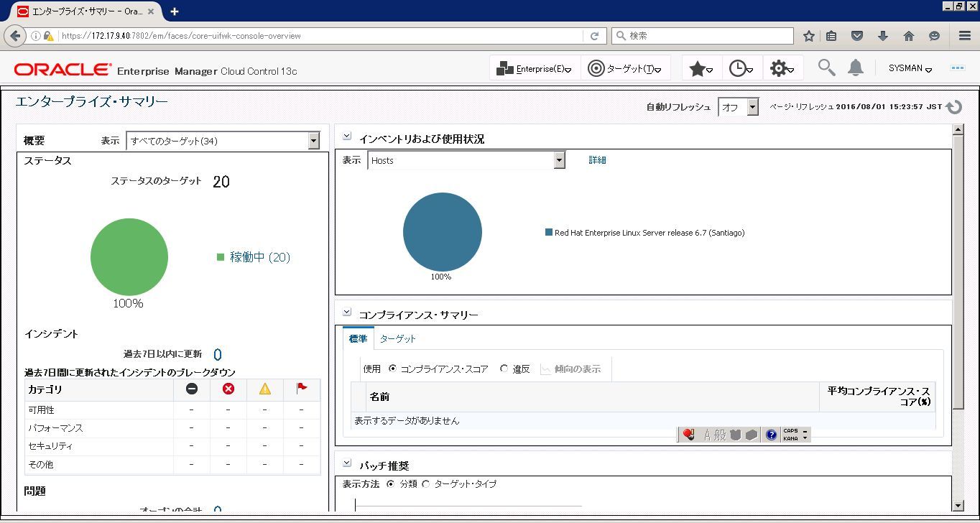Click the Red Hat legend color square
Image resolution: width=980 pixels, height=523 pixels.
[x=549, y=232]
